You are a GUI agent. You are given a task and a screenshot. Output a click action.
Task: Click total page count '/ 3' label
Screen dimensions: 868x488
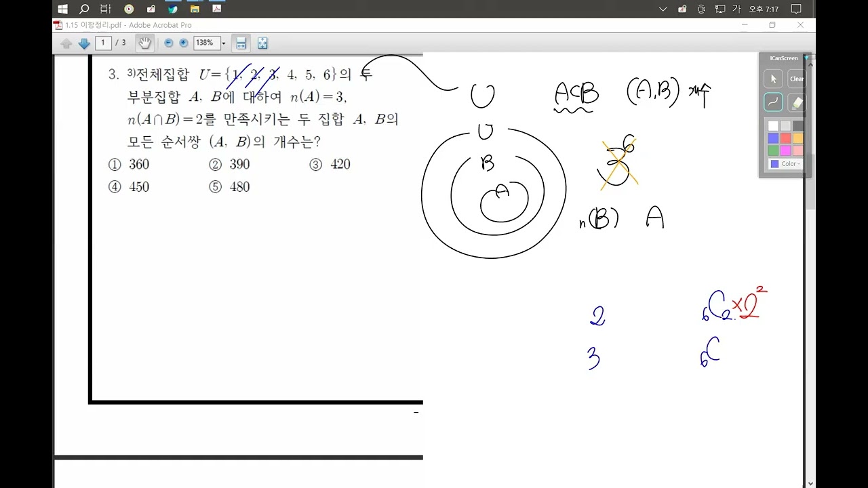pos(121,43)
